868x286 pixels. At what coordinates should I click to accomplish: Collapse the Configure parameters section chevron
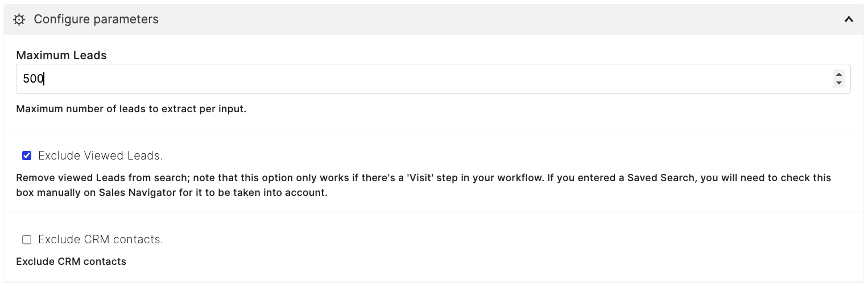pyautogui.click(x=849, y=19)
